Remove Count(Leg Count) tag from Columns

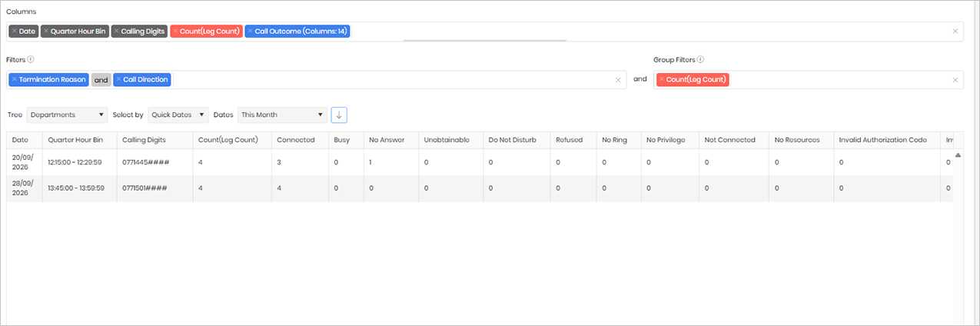pyautogui.click(x=175, y=32)
